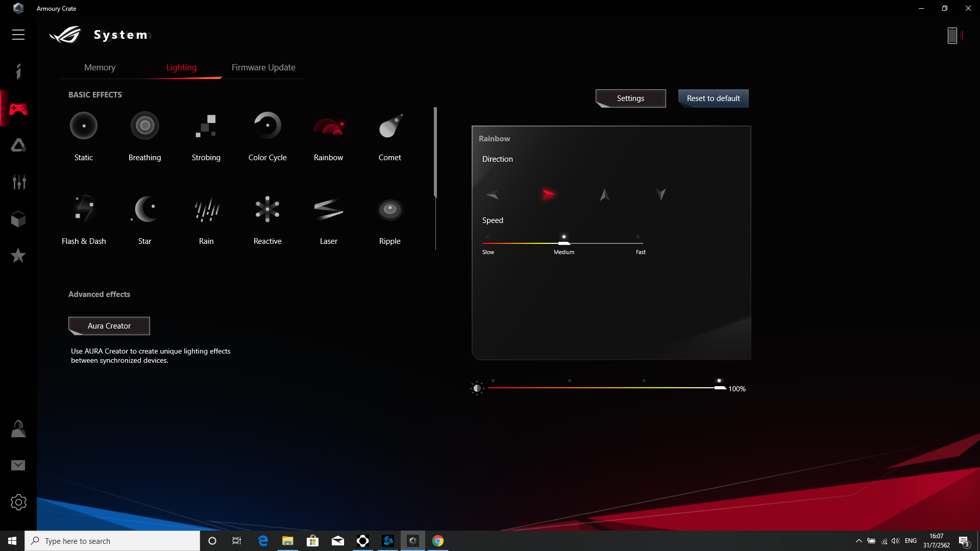
Task: Click the brightness sun icon
Action: coord(477,388)
